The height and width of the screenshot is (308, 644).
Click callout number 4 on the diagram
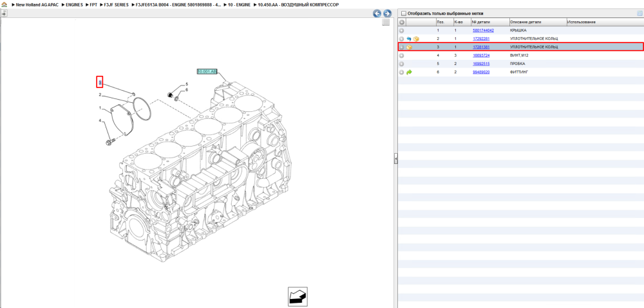tap(100, 121)
